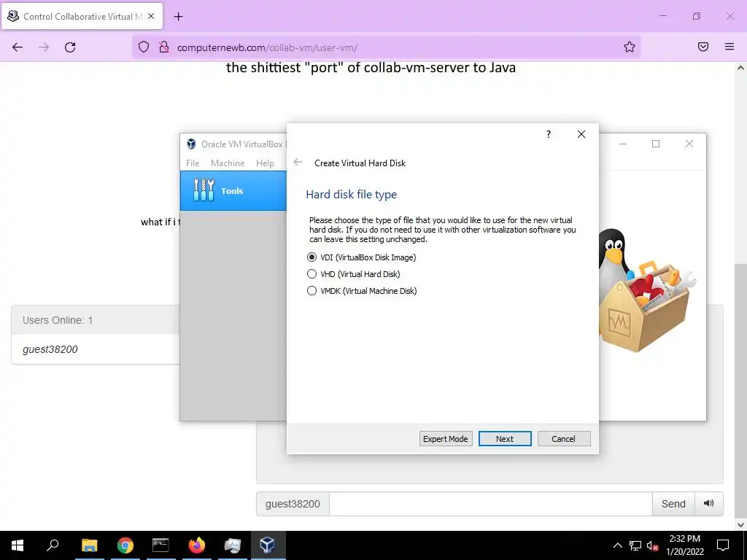Screen dimensions: 747x560
Task: Minimize the VirtualBox Manager window
Action: [x=623, y=144]
